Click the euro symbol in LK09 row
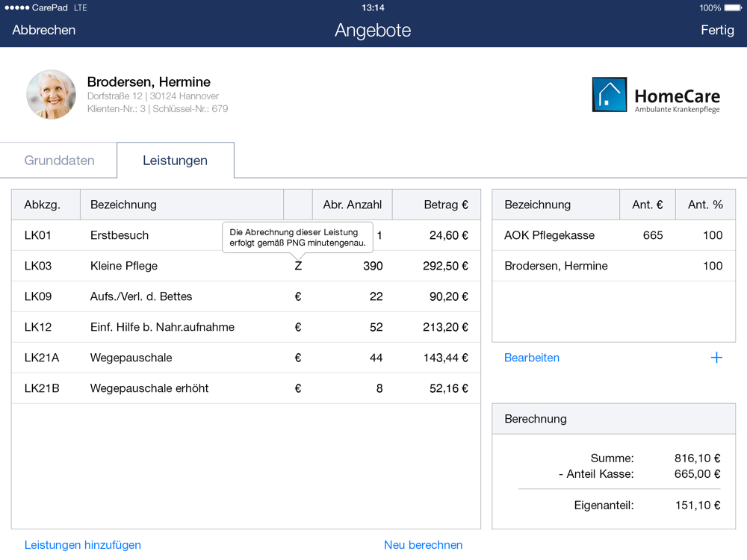The height and width of the screenshot is (560, 747). [x=298, y=296]
